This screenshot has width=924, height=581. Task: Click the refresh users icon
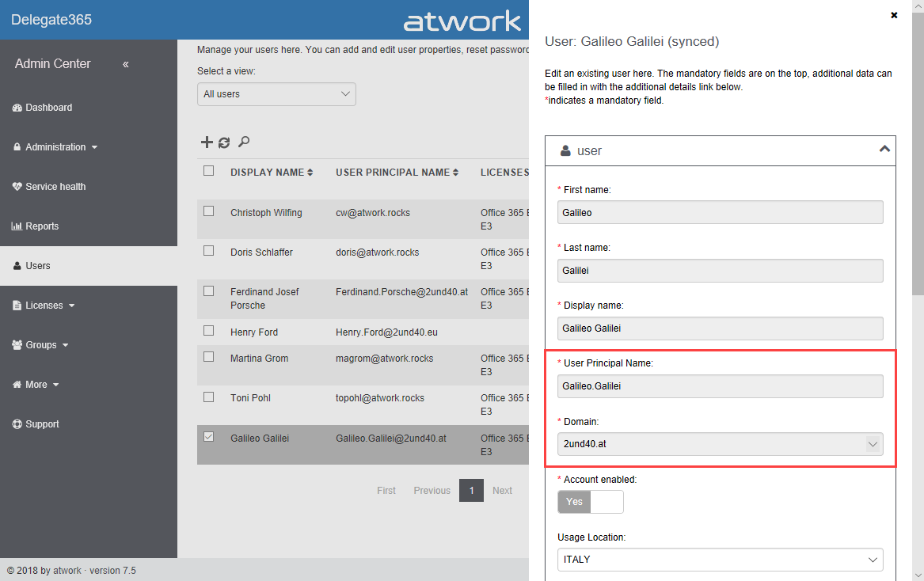point(224,142)
